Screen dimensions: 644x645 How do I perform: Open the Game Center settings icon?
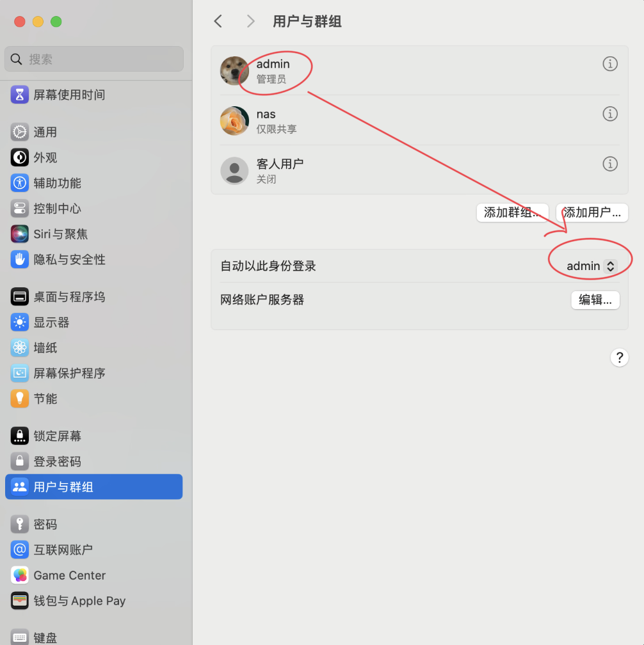[19, 575]
